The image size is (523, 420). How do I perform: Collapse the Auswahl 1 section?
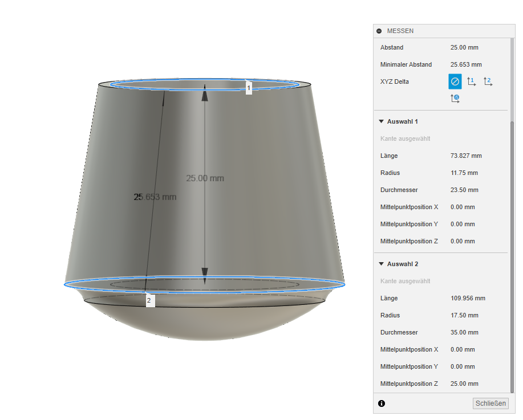(x=381, y=121)
